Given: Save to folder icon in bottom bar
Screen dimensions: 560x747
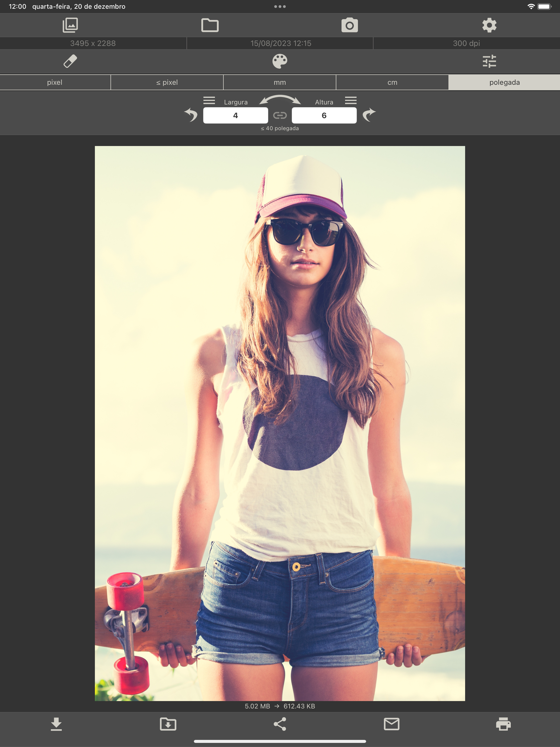Looking at the screenshot, I should [x=168, y=724].
